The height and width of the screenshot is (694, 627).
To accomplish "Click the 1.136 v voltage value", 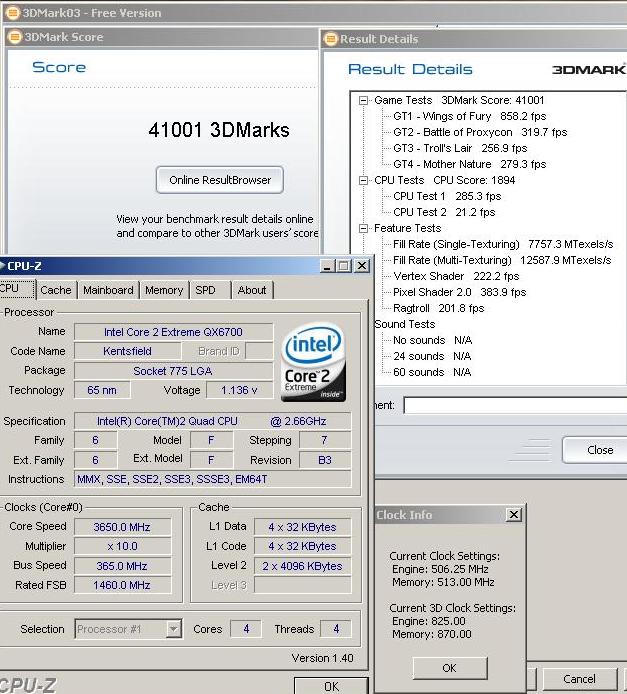I will click(239, 390).
